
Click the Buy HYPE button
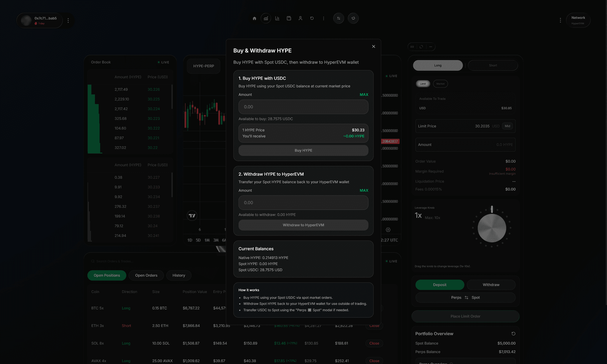coord(303,150)
